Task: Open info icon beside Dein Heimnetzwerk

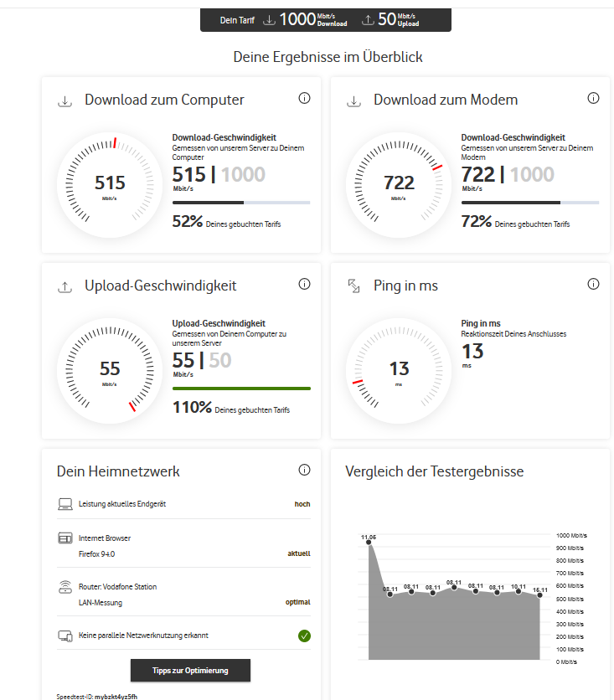Action: point(304,471)
